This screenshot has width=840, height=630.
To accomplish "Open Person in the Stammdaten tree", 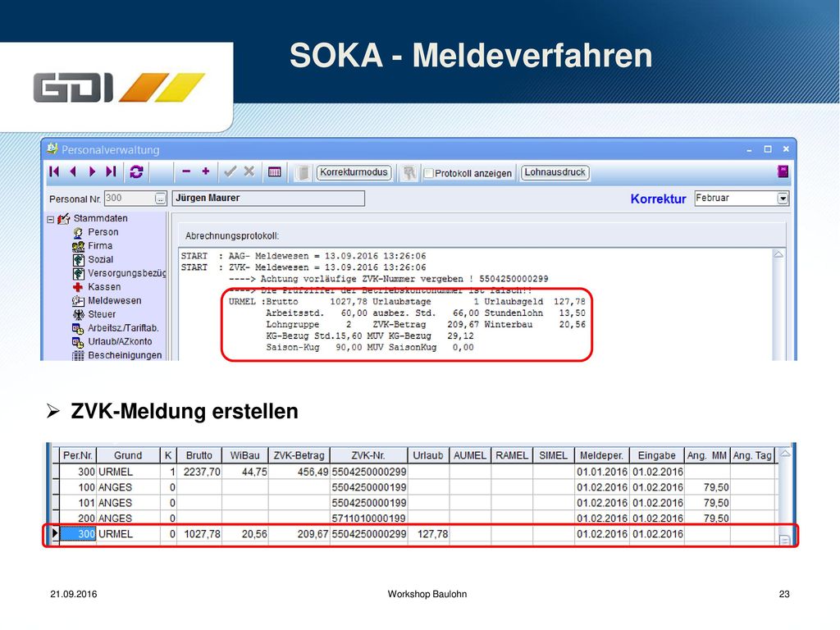I will [x=103, y=232].
